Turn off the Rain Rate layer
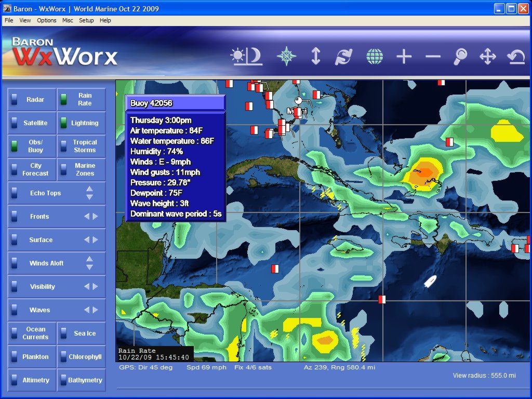532x399 pixels. tap(82, 99)
